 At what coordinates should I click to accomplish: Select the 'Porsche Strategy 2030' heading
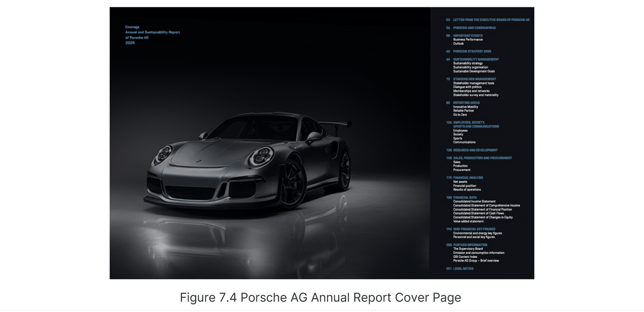pos(472,51)
